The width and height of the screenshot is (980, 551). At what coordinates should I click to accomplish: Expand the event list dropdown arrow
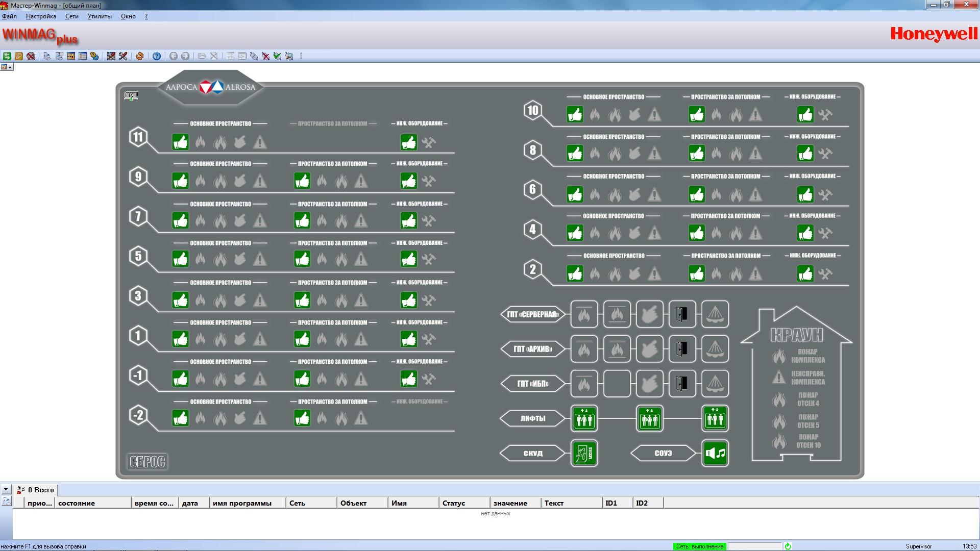[x=6, y=489]
